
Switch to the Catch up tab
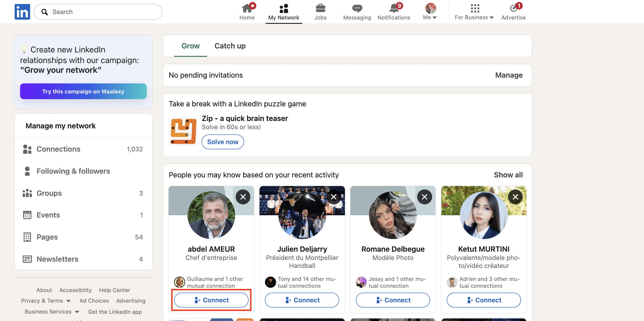230,46
